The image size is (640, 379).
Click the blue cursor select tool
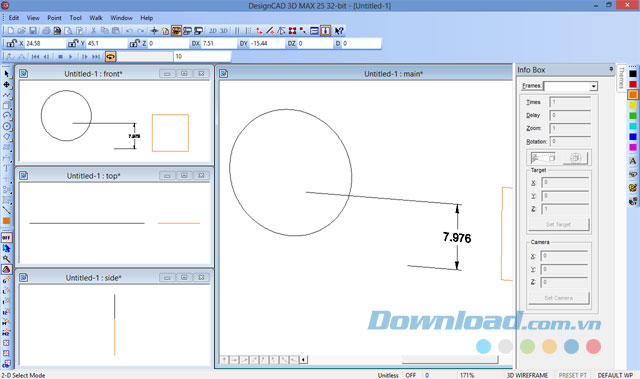click(x=7, y=248)
